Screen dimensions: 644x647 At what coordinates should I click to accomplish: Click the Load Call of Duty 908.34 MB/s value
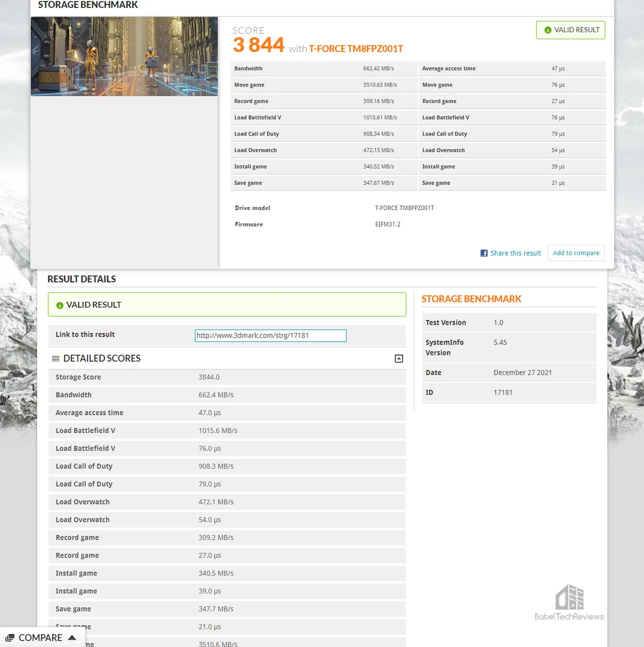(378, 134)
